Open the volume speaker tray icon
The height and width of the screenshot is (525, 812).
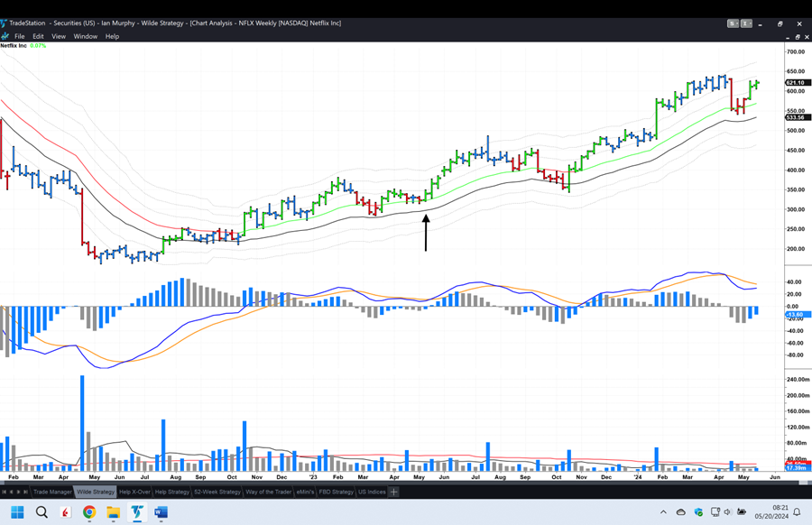pos(727,512)
